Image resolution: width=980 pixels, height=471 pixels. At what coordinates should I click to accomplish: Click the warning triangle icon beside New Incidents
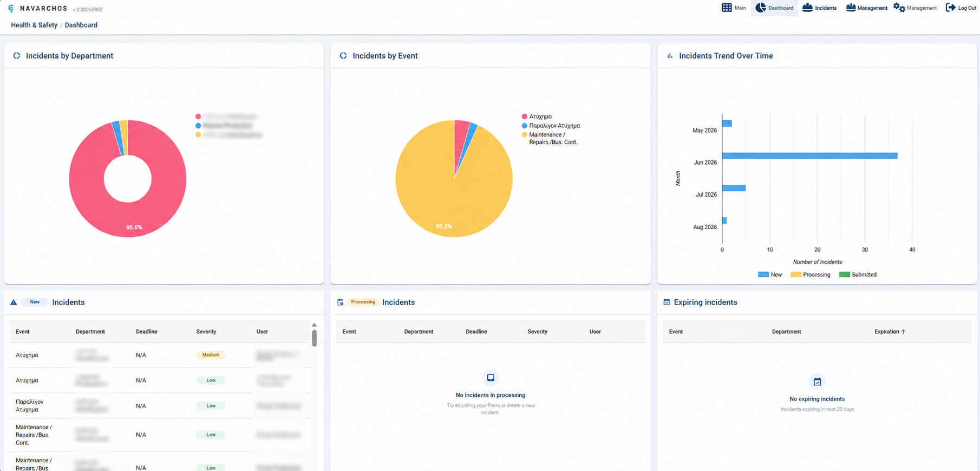(14, 302)
